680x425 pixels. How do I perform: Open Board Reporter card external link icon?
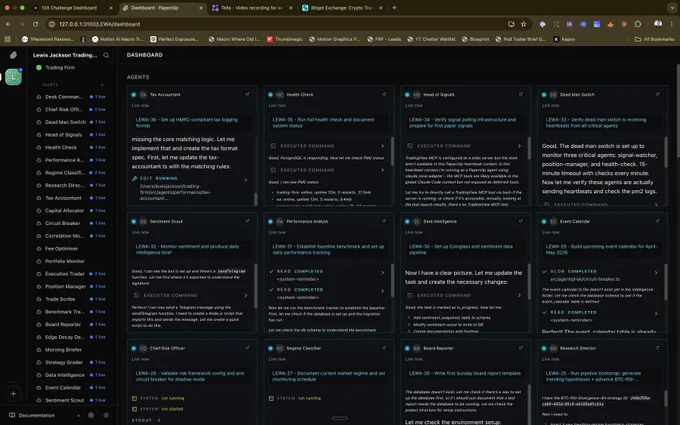(521, 348)
